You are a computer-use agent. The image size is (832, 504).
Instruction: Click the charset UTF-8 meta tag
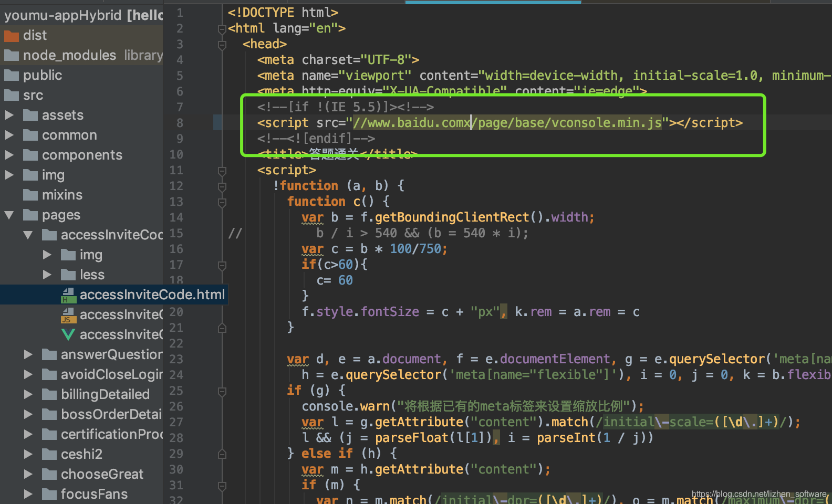[x=338, y=60]
